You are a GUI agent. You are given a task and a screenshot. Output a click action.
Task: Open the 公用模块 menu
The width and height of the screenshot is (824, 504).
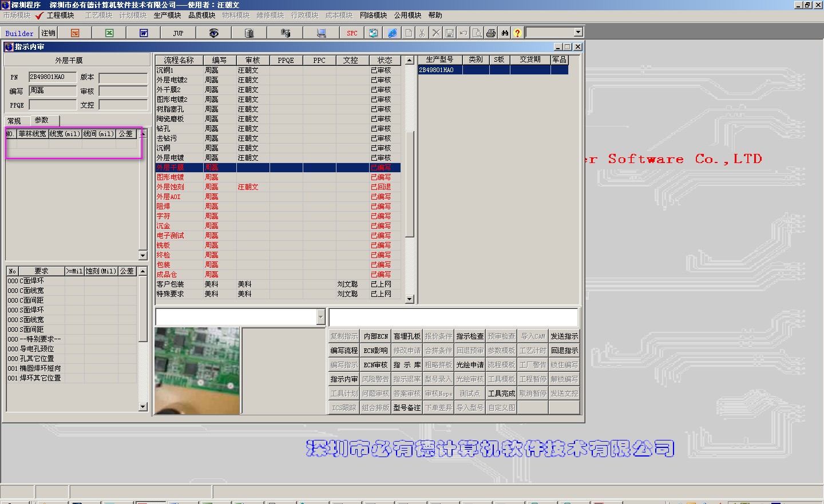[407, 15]
